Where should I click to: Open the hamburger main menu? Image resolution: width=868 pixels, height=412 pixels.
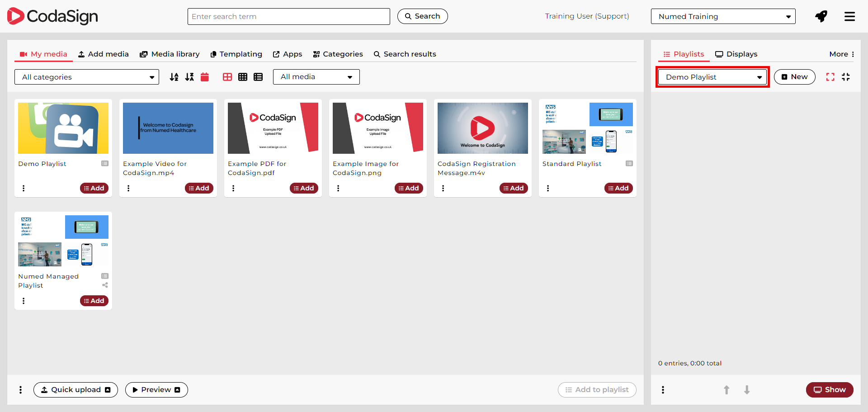(849, 17)
